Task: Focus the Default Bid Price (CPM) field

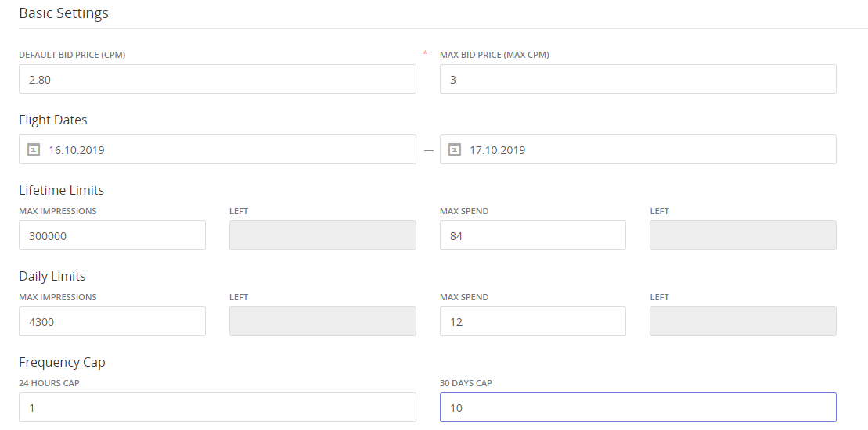Action: click(x=218, y=79)
